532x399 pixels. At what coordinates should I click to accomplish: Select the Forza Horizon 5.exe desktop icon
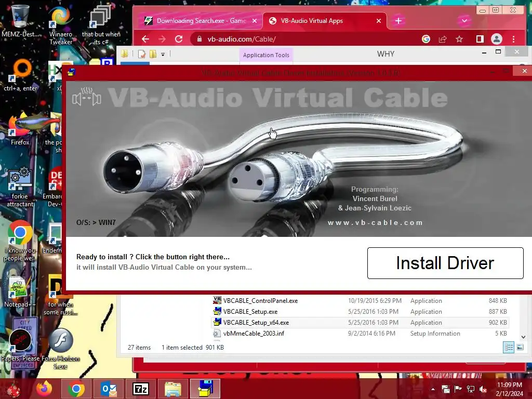click(x=60, y=350)
